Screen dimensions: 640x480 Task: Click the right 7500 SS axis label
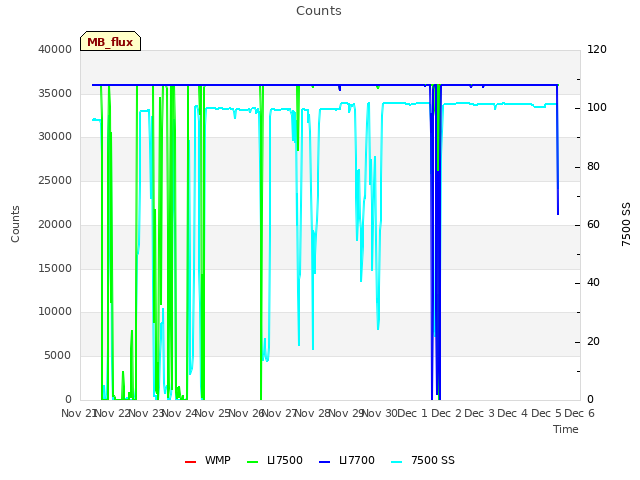click(x=626, y=224)
